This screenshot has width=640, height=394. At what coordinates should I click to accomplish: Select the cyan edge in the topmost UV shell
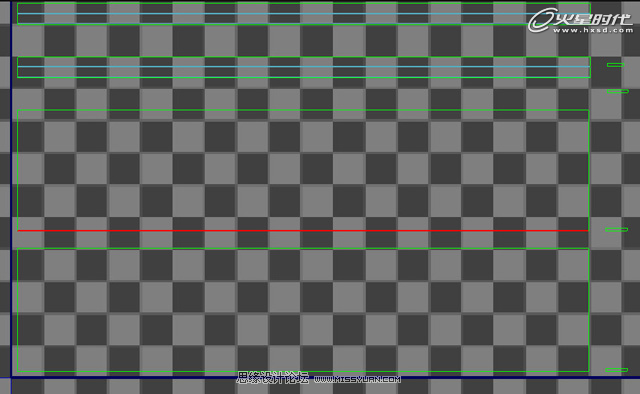304,13
